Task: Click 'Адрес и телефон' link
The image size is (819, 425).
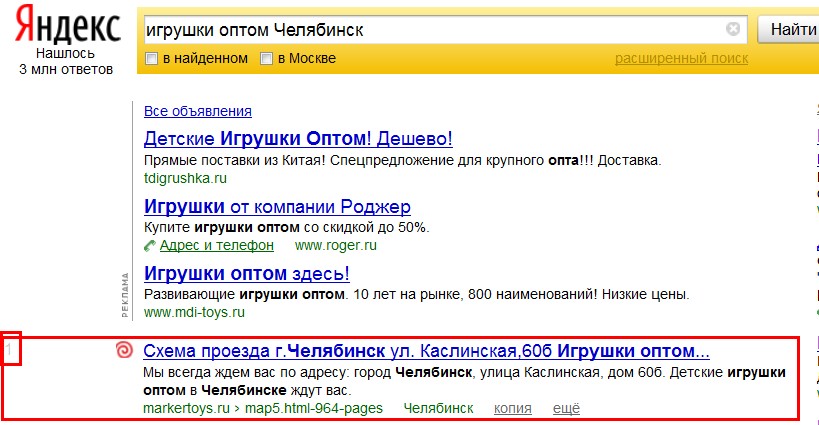Action: pos(217,245)
